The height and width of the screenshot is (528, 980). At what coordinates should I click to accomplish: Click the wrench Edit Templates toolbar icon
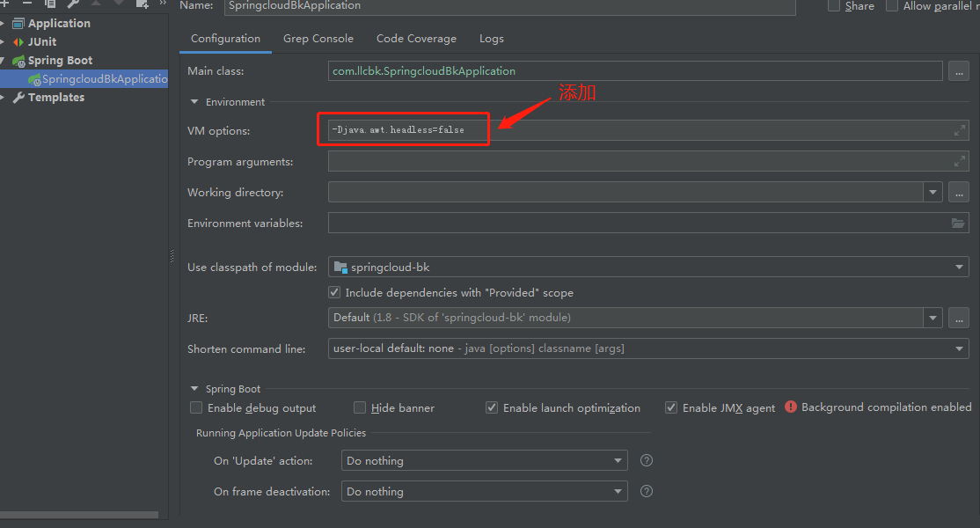coord(73,4)
